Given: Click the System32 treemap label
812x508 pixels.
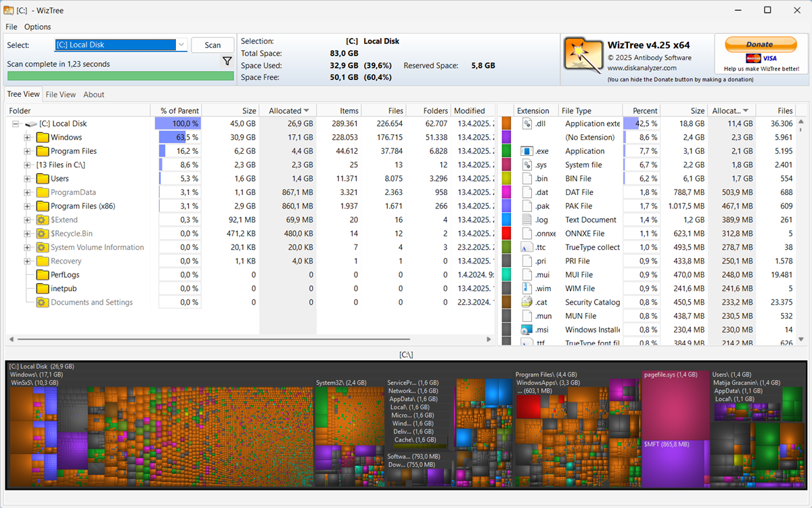Looking at the screenshot, I should tap(341, 383).
